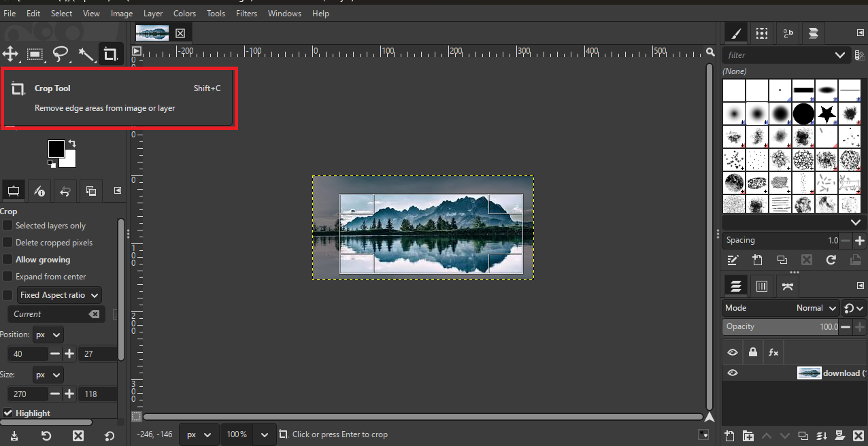Open the Filters menu
The width and height of the screenshot is (868, 446).
click(x=246, y=13)
